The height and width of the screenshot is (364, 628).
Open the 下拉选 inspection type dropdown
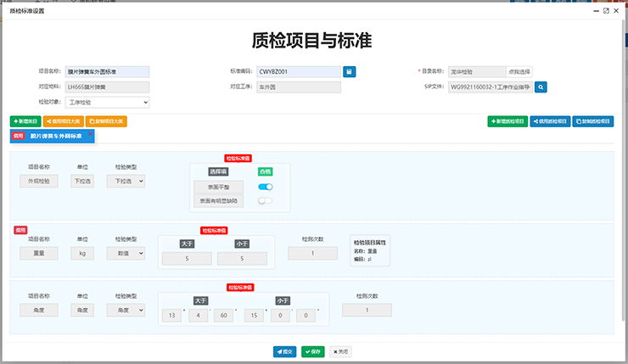click(x=126, y=181)
